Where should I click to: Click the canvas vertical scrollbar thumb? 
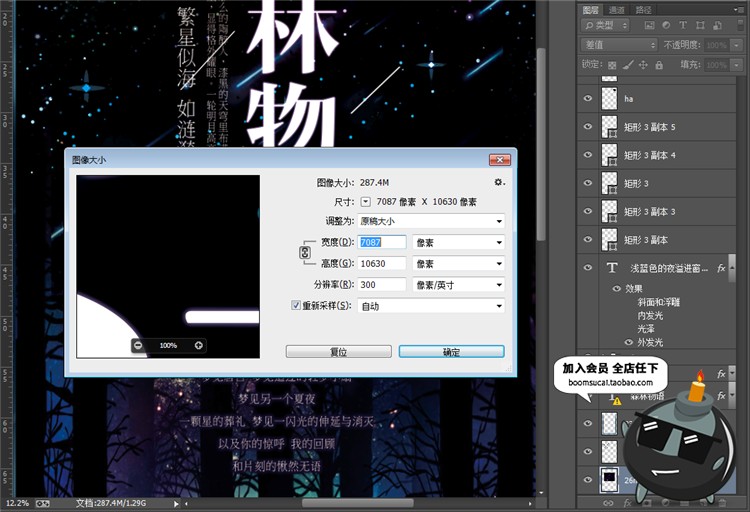(541, 144)
